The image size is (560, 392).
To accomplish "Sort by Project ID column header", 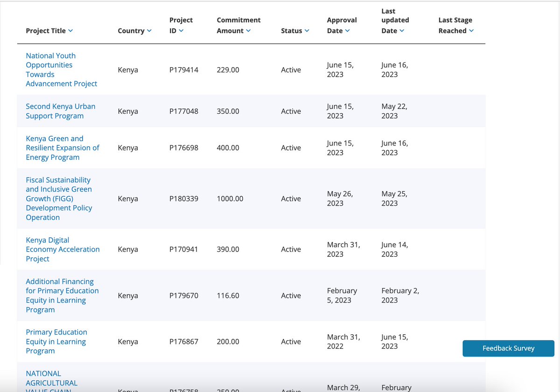I will pos(181,25).
